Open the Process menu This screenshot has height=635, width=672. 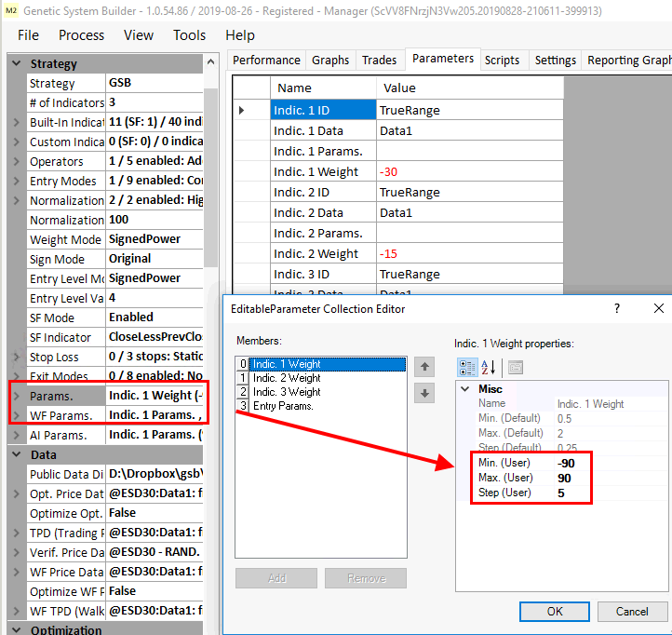tap(81, 35)
